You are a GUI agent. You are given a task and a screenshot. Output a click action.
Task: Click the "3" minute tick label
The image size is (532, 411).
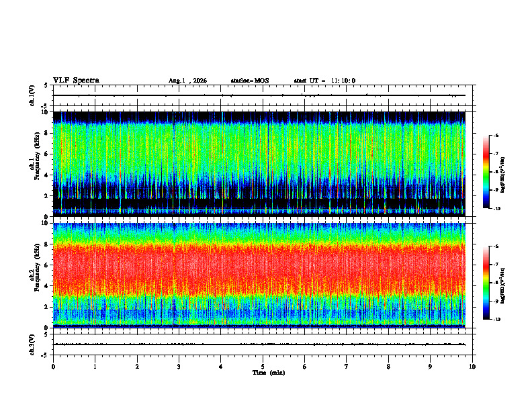pos(179,367)
